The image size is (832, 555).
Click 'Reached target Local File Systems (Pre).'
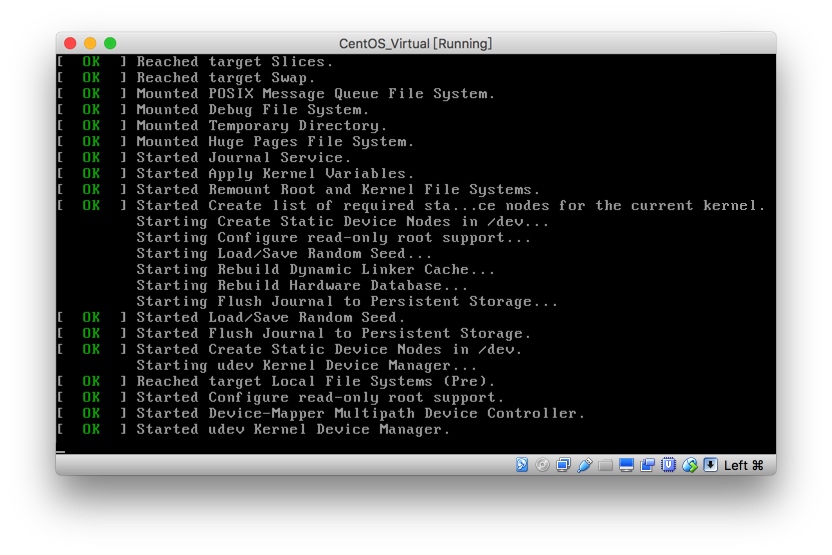315,381
